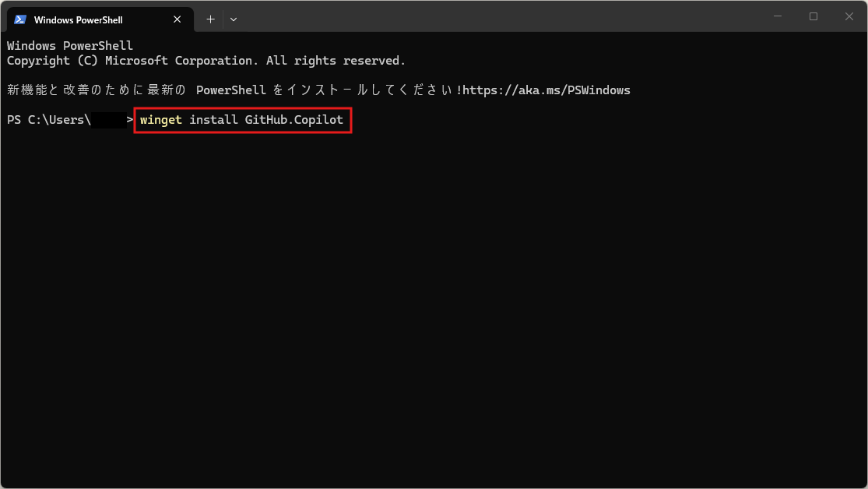Click the PS C:\Users prompt text
This screenshot has width=868, height=489.
click(x=48, y=120)
